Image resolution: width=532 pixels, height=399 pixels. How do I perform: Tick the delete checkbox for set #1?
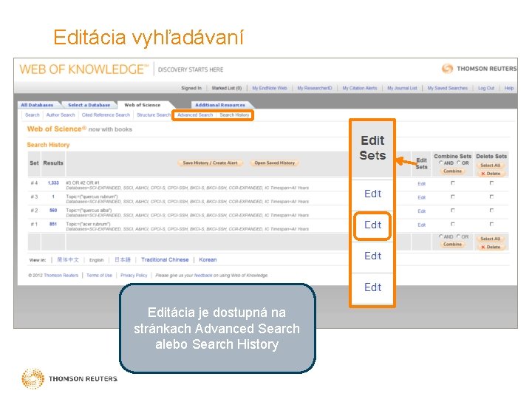(x=491, y=224)
